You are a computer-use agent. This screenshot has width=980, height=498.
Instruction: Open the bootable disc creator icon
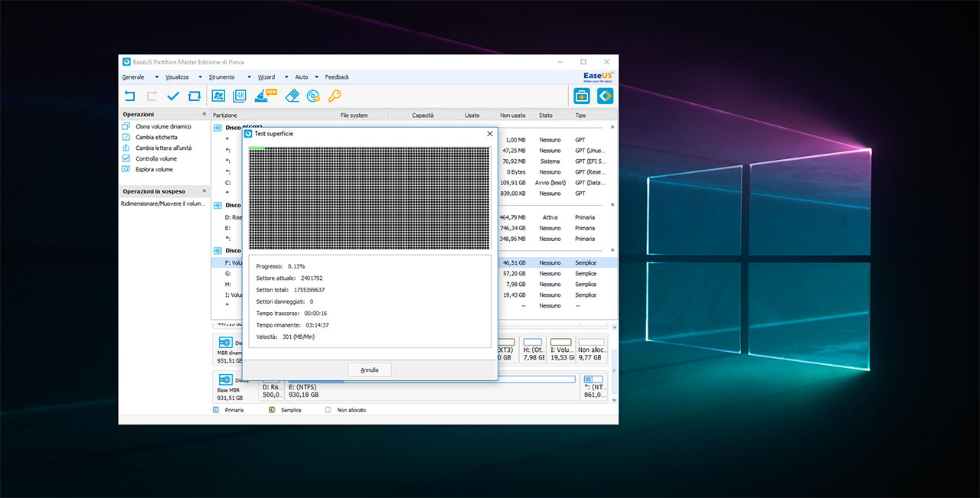click(x=313, y=96)
